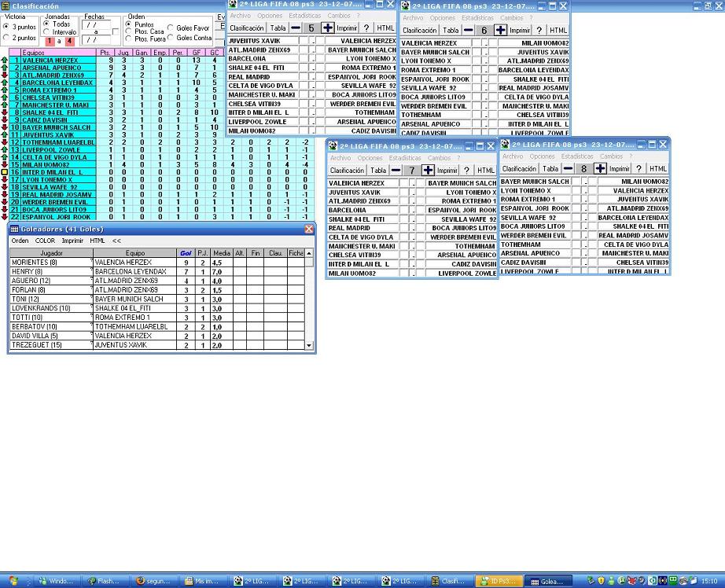Open help question mark in jornada 5 window
Viewport: 725px width, 588px height.
point(366,28)
